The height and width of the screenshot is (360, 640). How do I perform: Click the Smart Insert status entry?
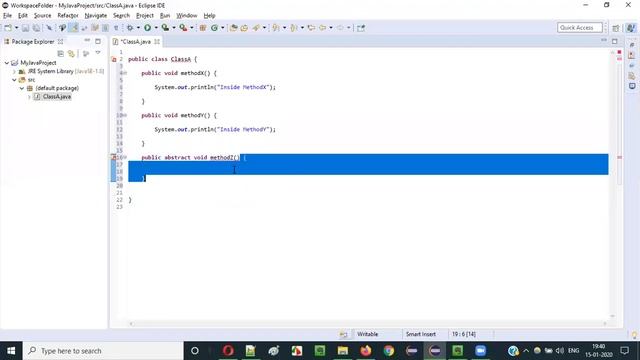pyautogui.click(x=420, y=334)
